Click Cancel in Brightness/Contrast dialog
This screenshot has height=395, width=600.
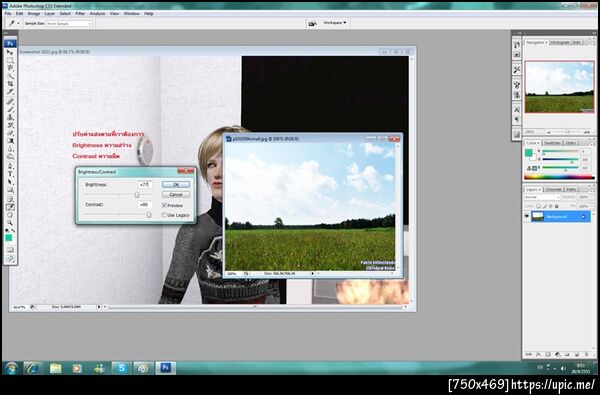(176, 194)
